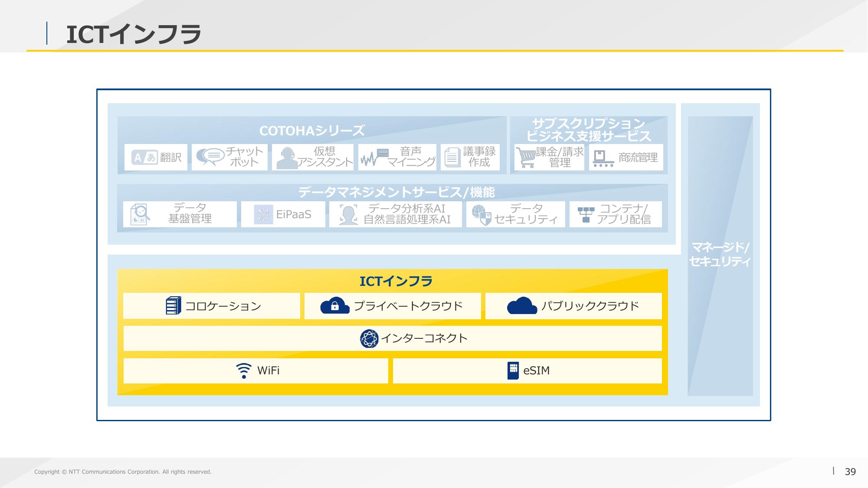Select the コロケーション box
The height and width of the screenshot is (488, 868).
pos(212,306)
